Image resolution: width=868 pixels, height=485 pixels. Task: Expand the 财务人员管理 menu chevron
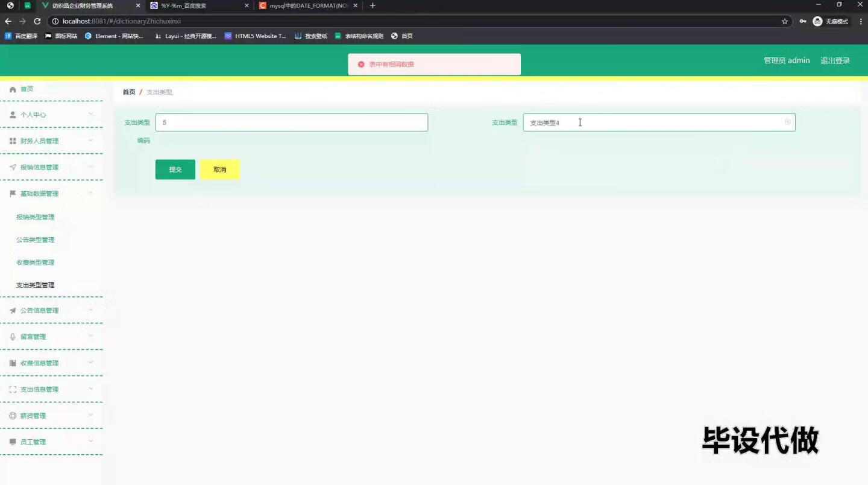pyautogui.click(x=90, y=141)
